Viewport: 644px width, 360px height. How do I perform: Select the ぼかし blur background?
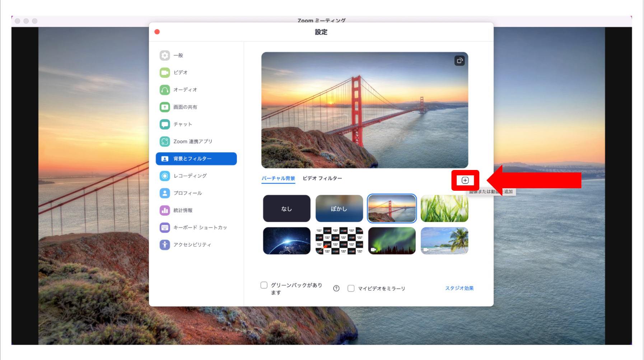click(x=339, y=209)
